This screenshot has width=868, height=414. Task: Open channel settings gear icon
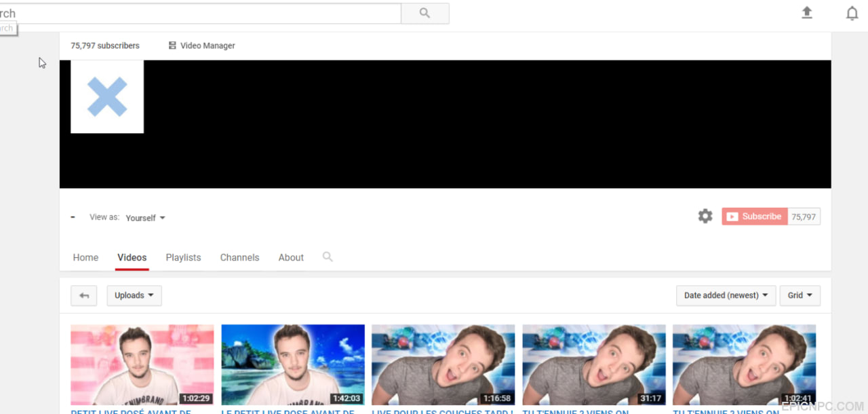point(705,217)
